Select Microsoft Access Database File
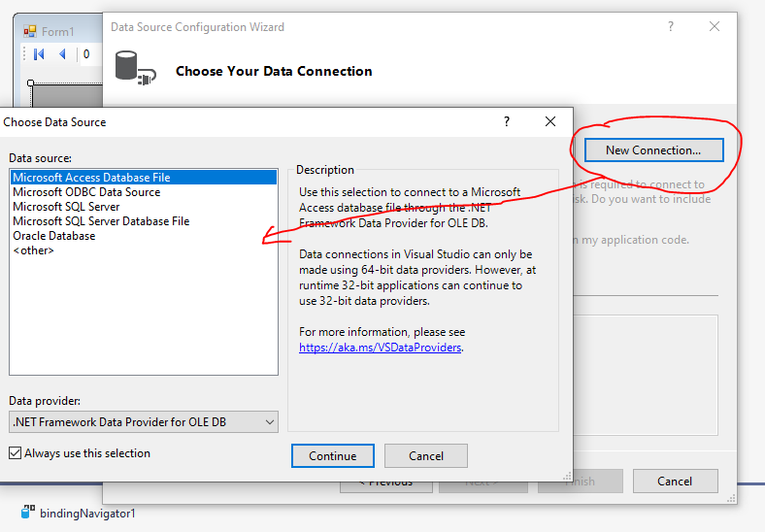The height and width of the screenshot is (532, 765). [144, 177]
